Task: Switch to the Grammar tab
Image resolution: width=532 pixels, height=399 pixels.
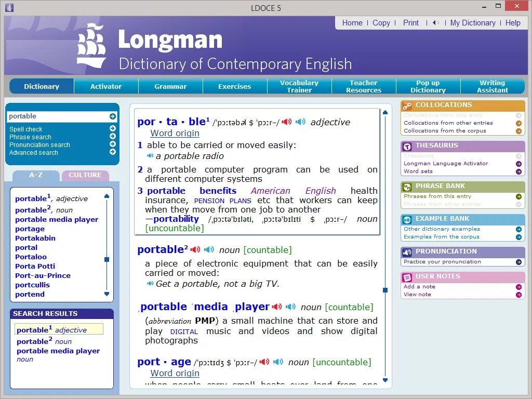Action: pyautogui.click(x=170, y=86)
